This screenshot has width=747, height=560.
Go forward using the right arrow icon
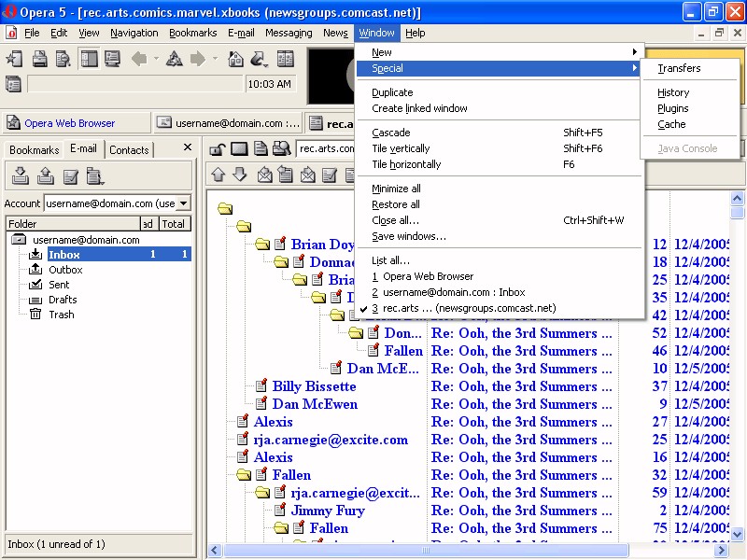(x=198, y=59)
